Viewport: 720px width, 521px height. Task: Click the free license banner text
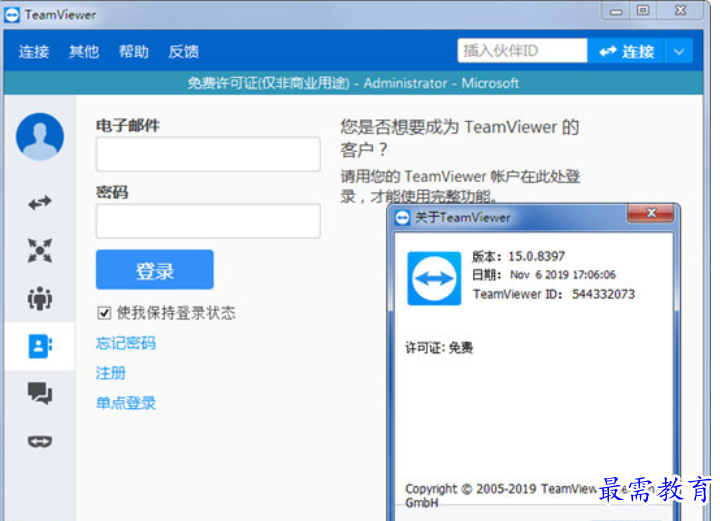click(x=353, y=83)
